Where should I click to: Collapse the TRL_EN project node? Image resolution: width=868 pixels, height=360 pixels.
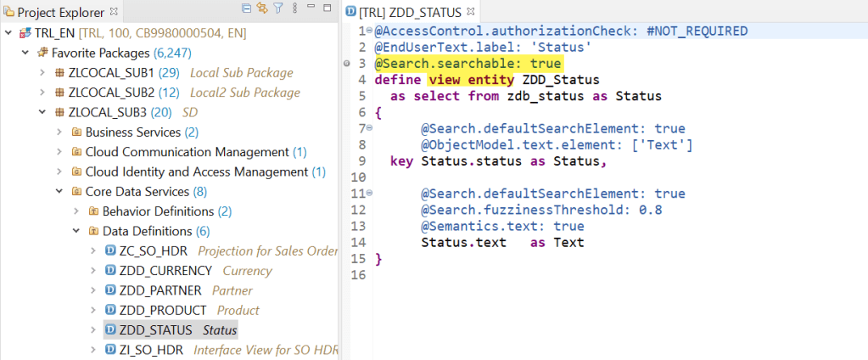click(9, 33)
